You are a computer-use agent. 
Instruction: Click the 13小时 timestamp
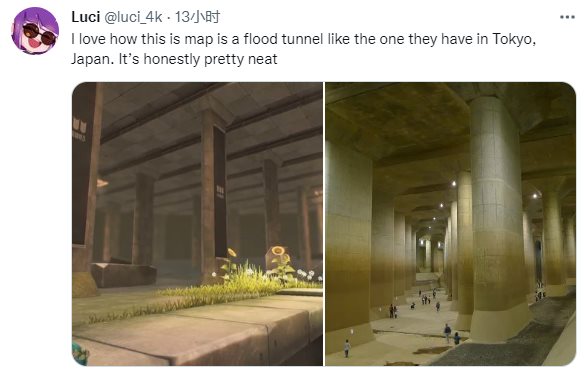point(197,17)
